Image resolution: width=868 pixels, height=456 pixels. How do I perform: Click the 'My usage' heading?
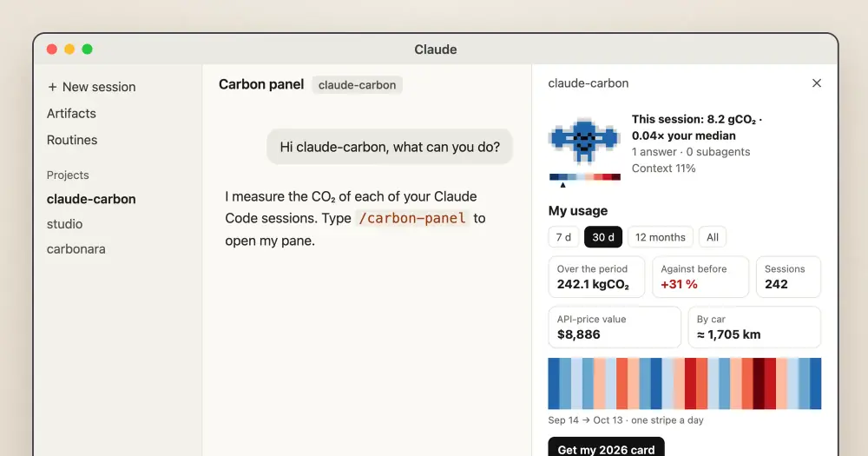[x=578, y=210]
